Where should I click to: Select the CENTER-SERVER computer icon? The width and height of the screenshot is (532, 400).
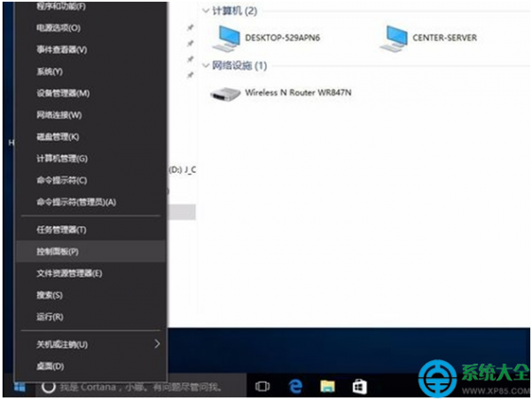[394, 38]
